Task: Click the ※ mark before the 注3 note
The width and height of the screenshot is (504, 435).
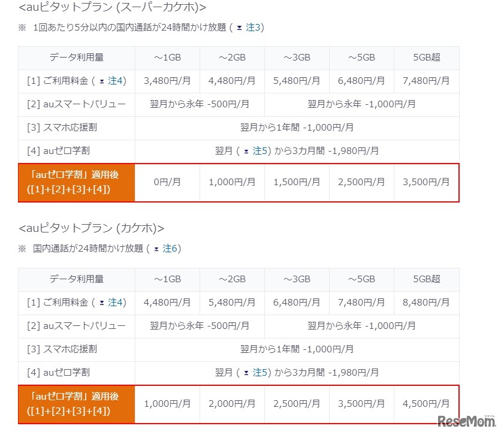Action: coord(21,28)
